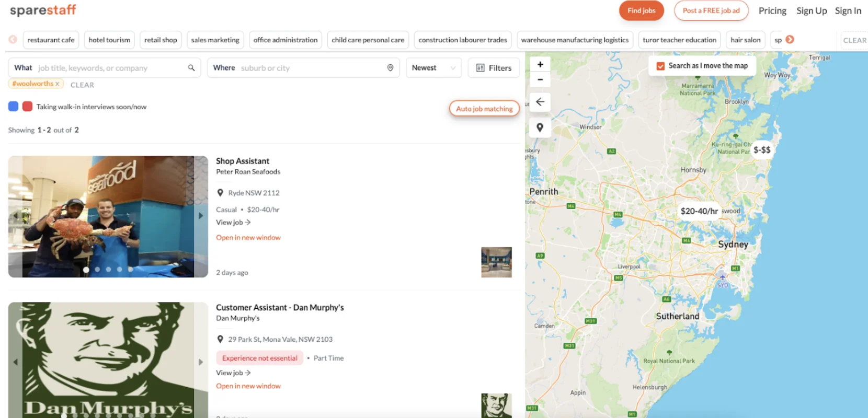Toggle the red walk-in interviews indicator
The height and width of the screenshot is (418, 868).
pyautogui.click(x=28, y=107)
